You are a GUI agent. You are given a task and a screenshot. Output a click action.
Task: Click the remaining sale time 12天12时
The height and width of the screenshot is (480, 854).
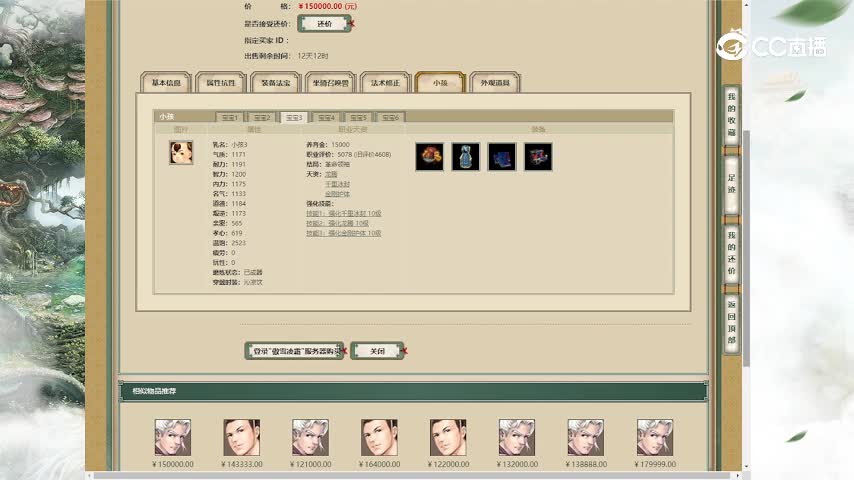coord(313,56)
